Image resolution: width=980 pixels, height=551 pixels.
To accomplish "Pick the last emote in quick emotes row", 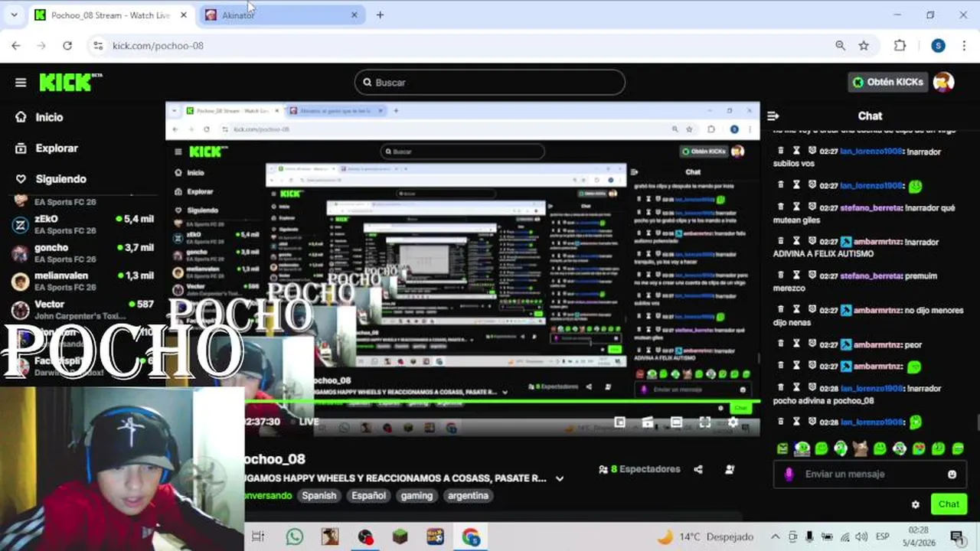I will coord(958,448).
